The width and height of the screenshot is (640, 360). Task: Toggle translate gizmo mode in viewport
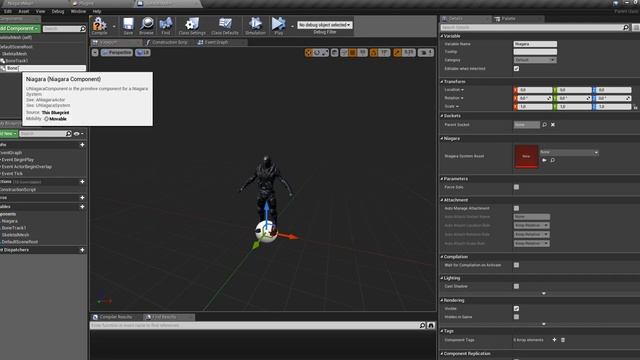click(309, 53)
